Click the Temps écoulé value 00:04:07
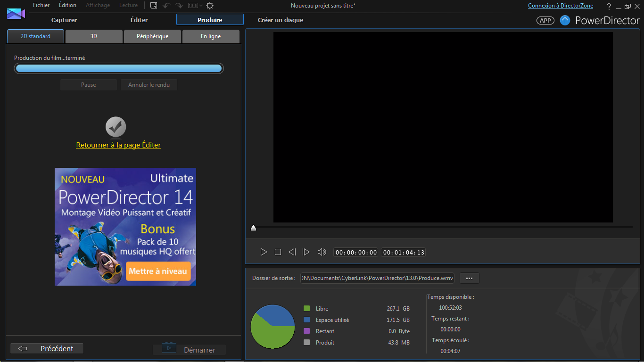 point(450,351)
